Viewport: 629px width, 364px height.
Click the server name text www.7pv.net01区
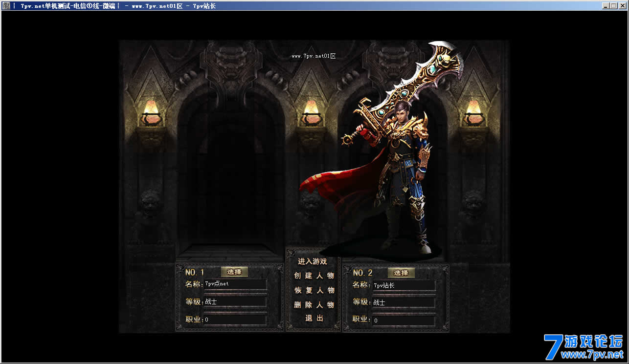coord(314,56)
